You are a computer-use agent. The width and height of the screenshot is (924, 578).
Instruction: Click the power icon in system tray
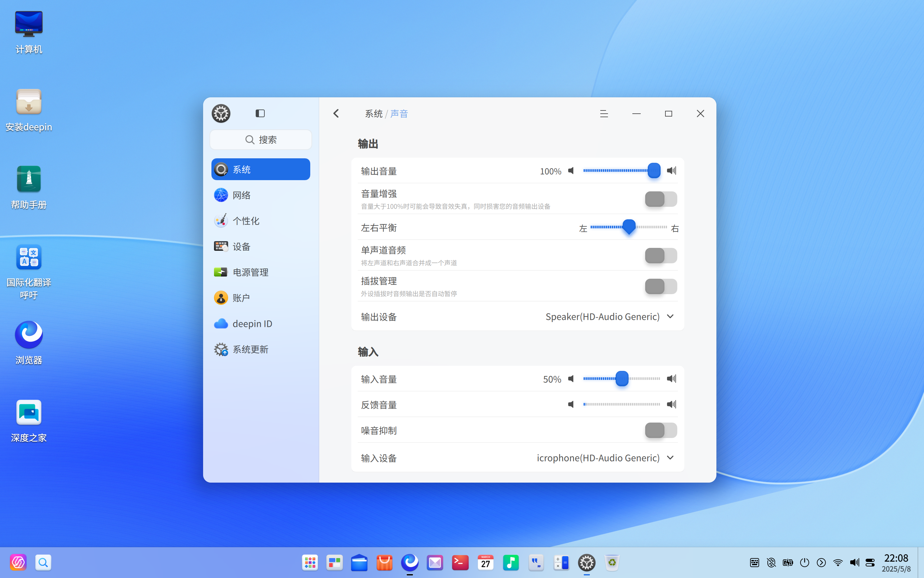click(x=805, y=562)
